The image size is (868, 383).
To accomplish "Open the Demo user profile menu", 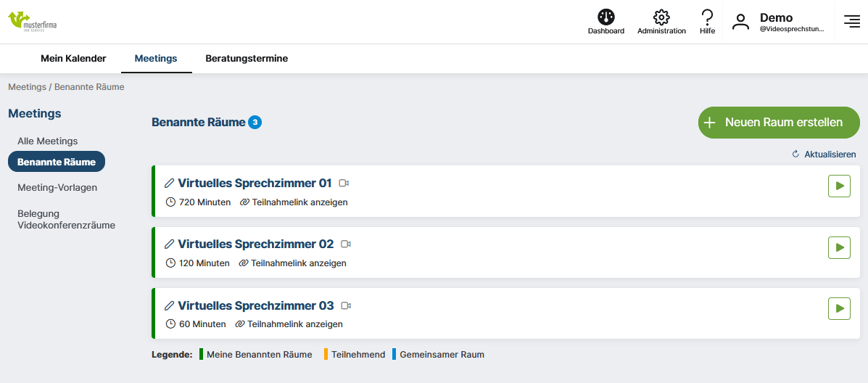I will (777, 22).
